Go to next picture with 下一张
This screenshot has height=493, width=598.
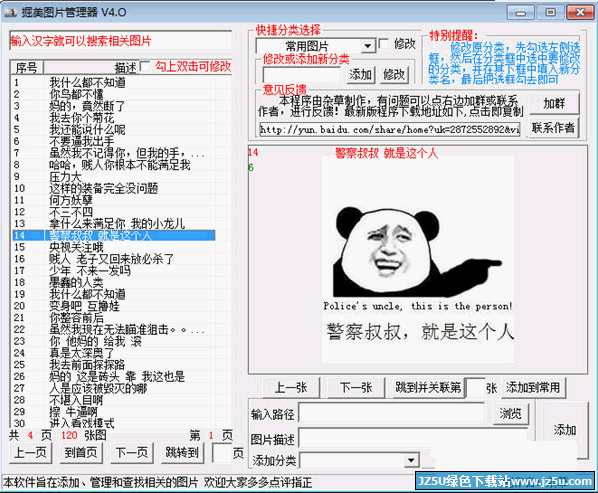point(356,388)
